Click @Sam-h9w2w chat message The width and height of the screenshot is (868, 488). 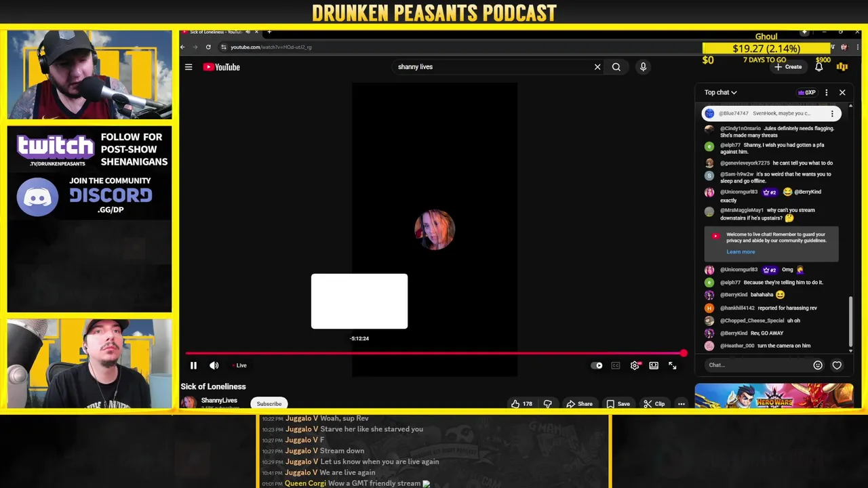click(x=773, y=178)
